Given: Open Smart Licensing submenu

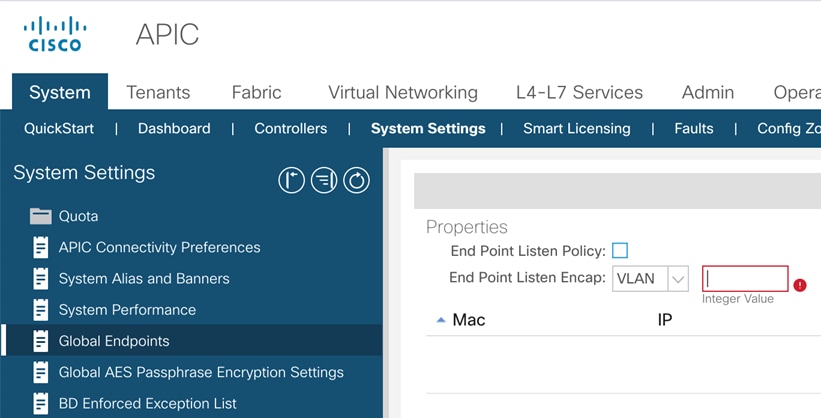Looking at the screenshot, I should (576, 128).
